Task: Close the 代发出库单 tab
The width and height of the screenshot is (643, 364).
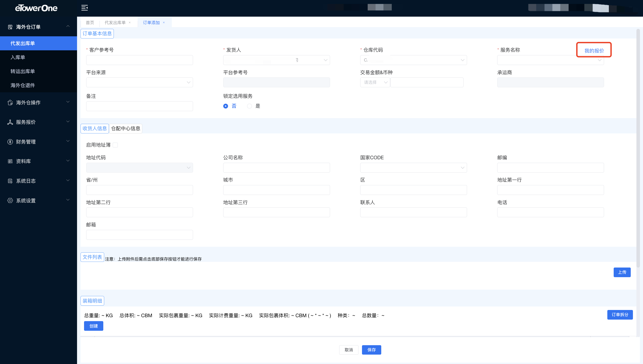Action: pyautogui.click(x=130, y=23)
